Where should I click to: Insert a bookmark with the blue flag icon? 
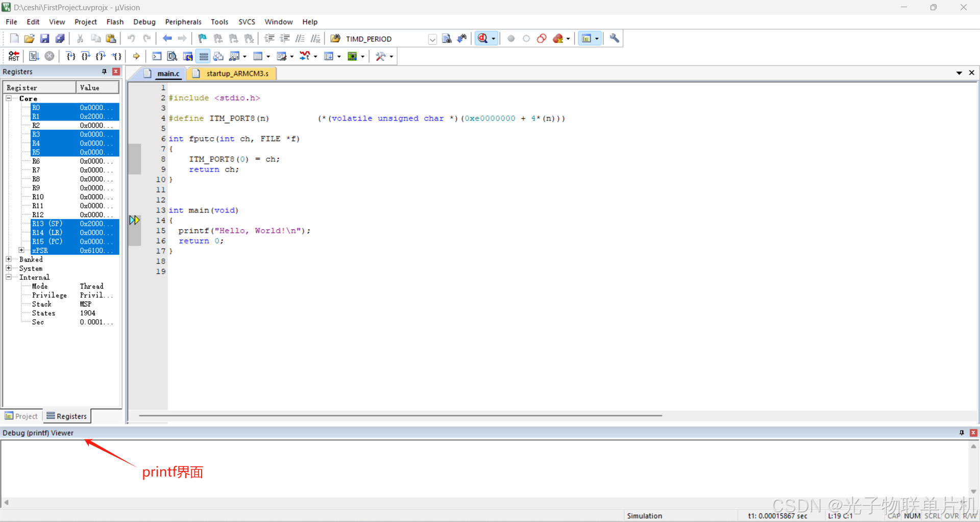(x=203, y=38)
